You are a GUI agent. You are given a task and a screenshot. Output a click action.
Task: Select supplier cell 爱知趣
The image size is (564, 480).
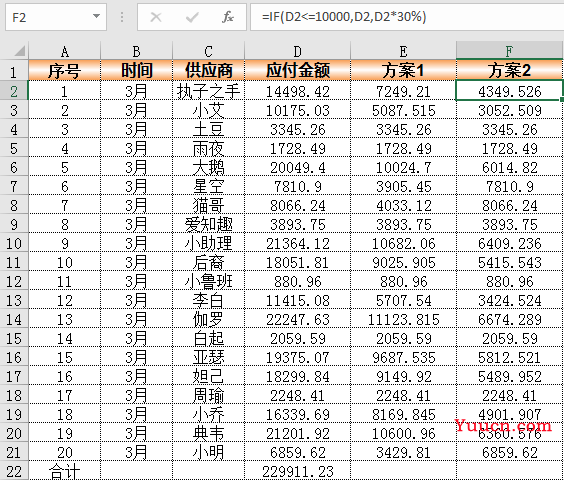pyautogui.click(x=209, y=224)
